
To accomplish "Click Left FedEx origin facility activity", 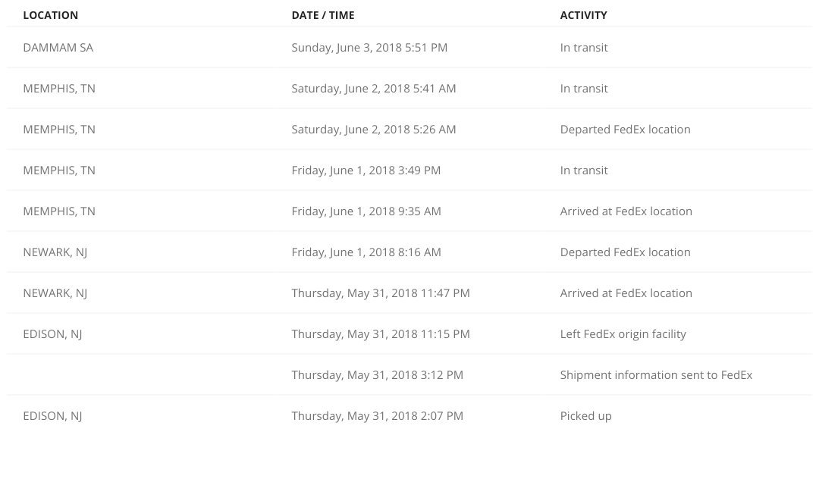I will point(623,334).
